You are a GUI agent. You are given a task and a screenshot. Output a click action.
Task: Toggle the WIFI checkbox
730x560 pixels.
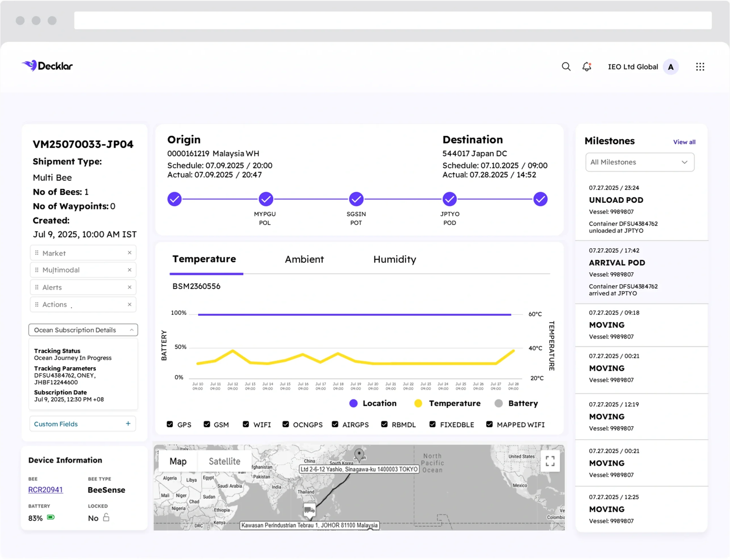pos(246,424)
